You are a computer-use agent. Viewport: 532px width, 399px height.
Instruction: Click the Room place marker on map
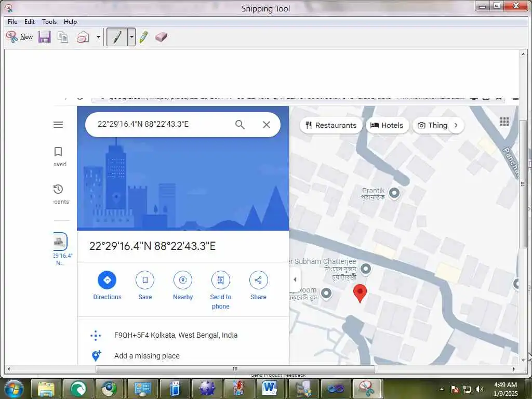pyautogui.click(x=326, y=293)
